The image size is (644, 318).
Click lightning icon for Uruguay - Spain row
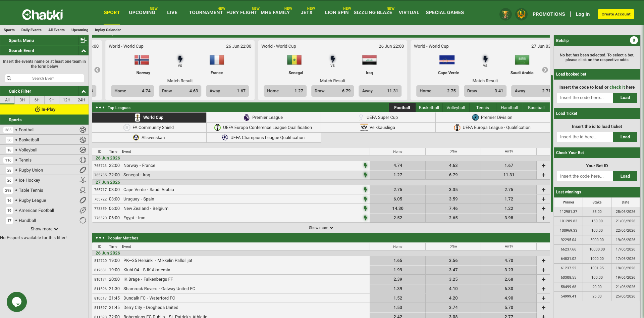coord(365,199)
